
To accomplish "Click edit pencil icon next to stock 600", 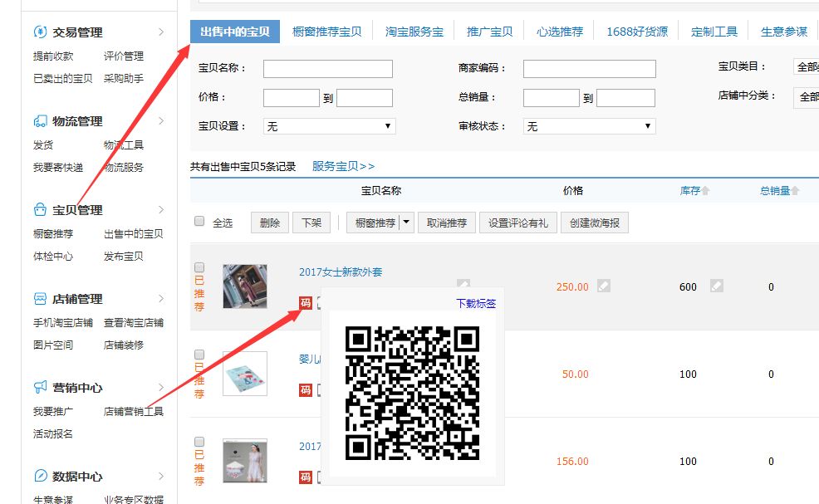I will coord(717,286).
